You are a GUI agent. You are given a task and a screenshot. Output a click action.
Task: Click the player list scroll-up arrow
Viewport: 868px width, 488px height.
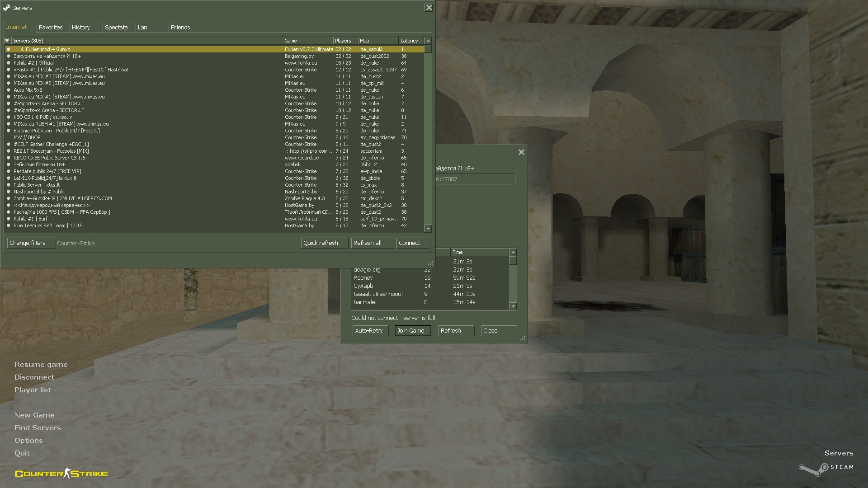click(513, 252)
